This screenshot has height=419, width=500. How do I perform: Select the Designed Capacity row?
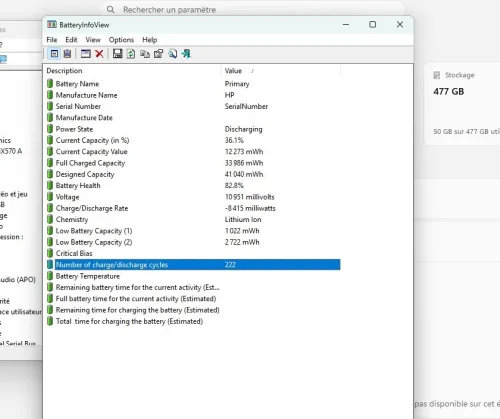coord(193,174)
